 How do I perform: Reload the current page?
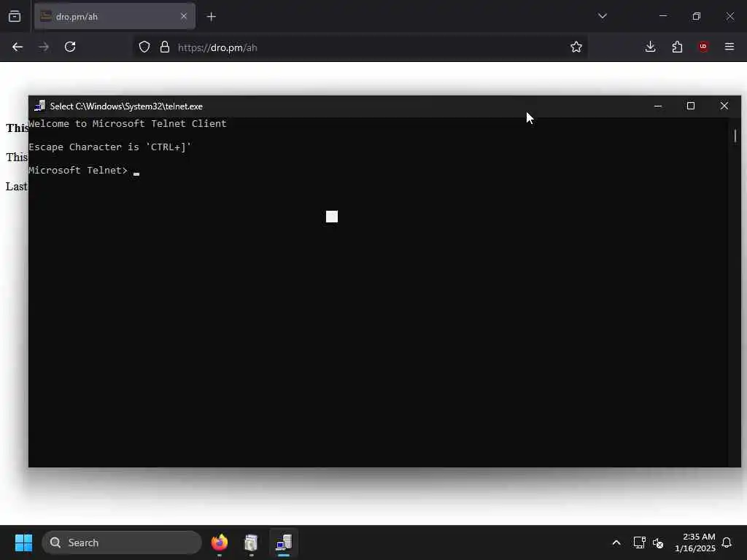70,47
